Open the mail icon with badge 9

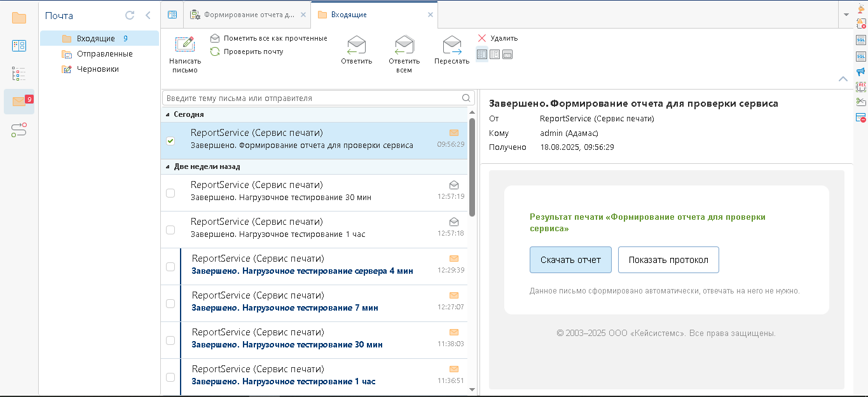click(19, 102)
